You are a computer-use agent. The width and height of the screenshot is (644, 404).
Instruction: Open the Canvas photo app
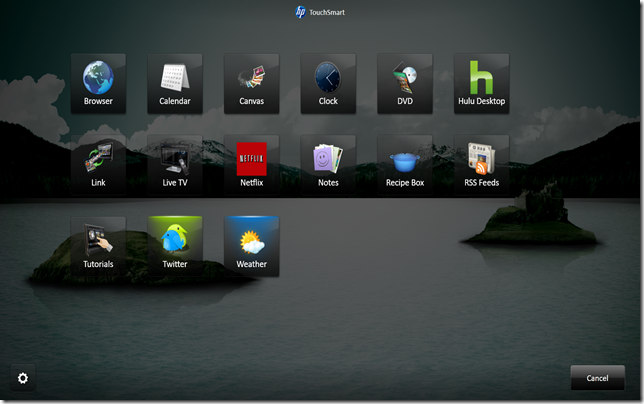coord(251,84)
